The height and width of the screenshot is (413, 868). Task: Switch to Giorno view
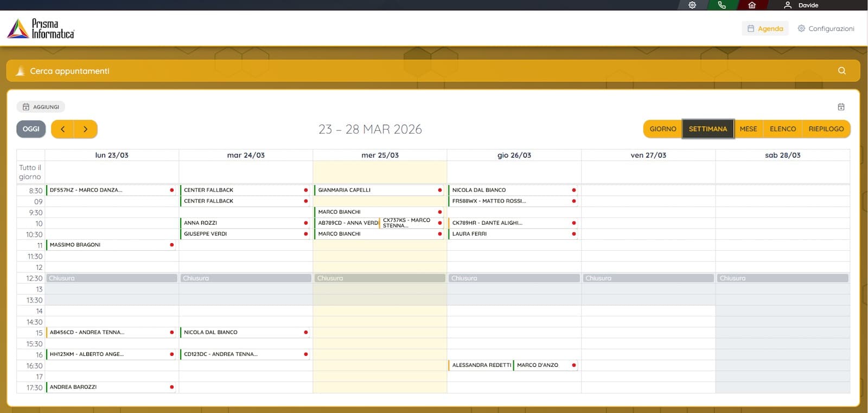coord(662,129)
